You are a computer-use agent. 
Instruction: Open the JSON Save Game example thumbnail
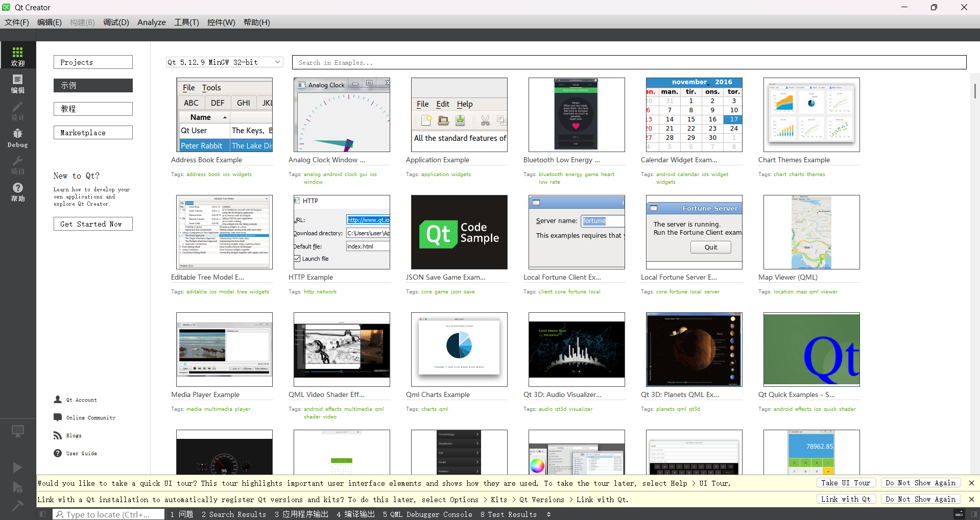coord(459,232)
